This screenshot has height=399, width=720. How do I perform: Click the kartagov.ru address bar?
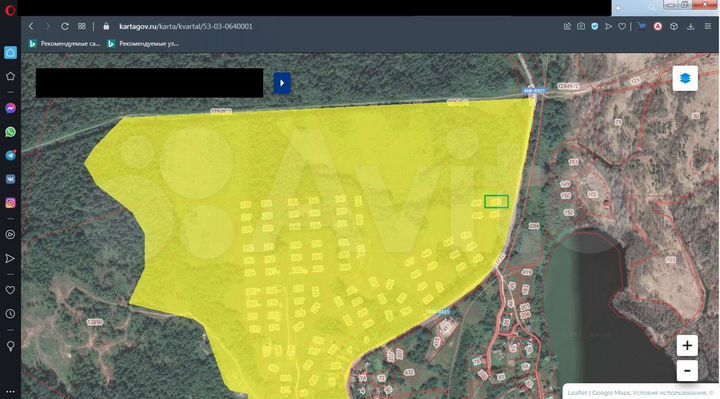pos(186,26)
